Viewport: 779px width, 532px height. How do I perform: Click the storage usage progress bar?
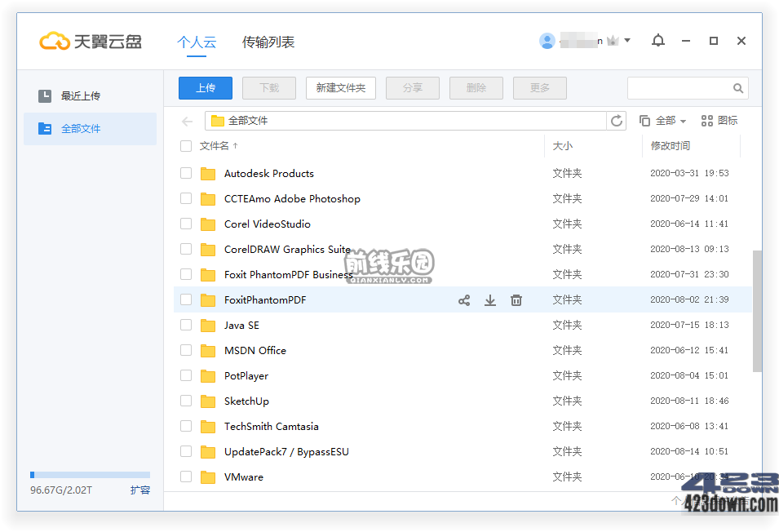click(90, 475)
